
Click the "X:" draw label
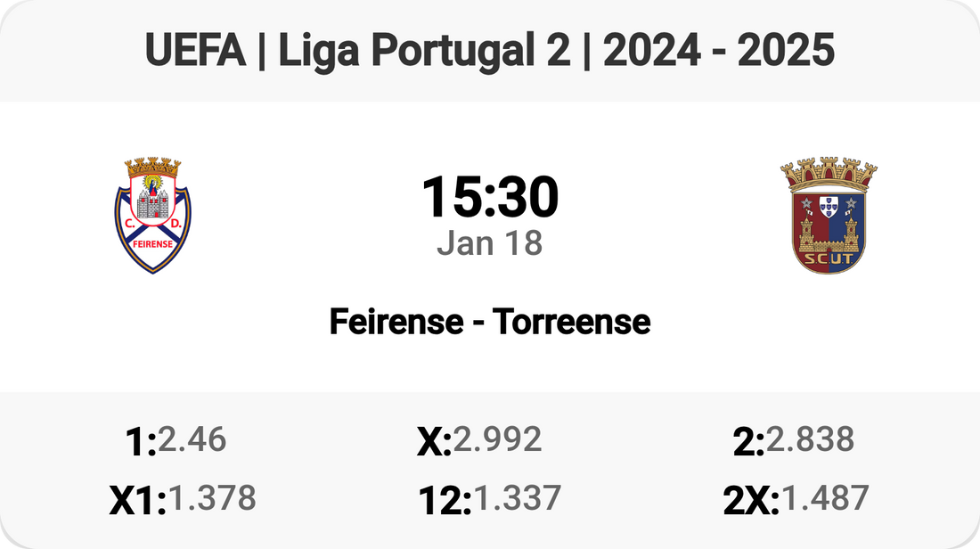[x=435, y=442]
